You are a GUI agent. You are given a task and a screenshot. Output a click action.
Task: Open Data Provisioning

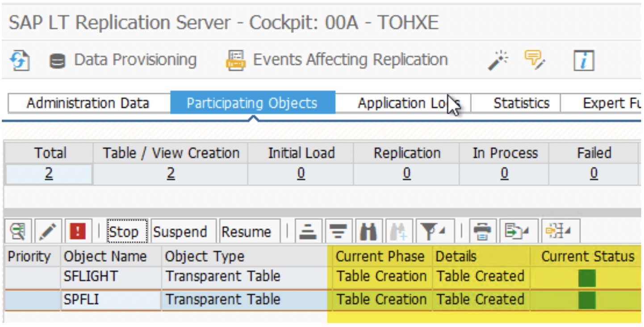tap(123, 60)
